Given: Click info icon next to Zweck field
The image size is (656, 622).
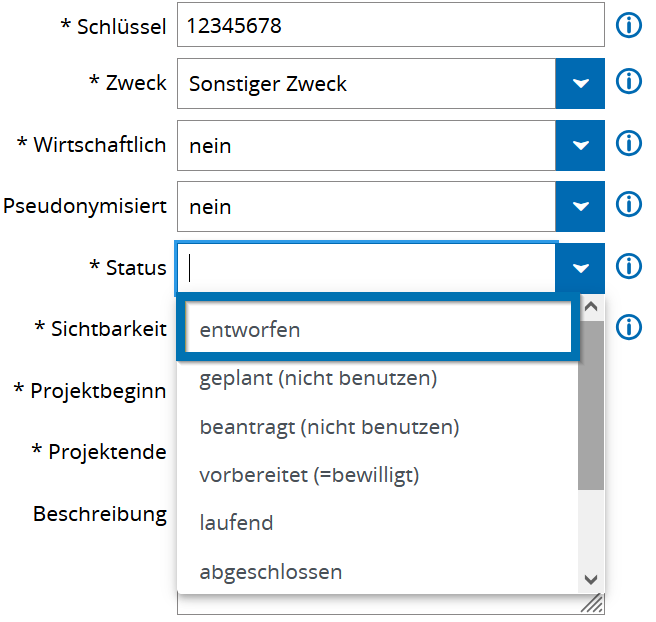Looking at the screenshot, I should pos(628,81).
